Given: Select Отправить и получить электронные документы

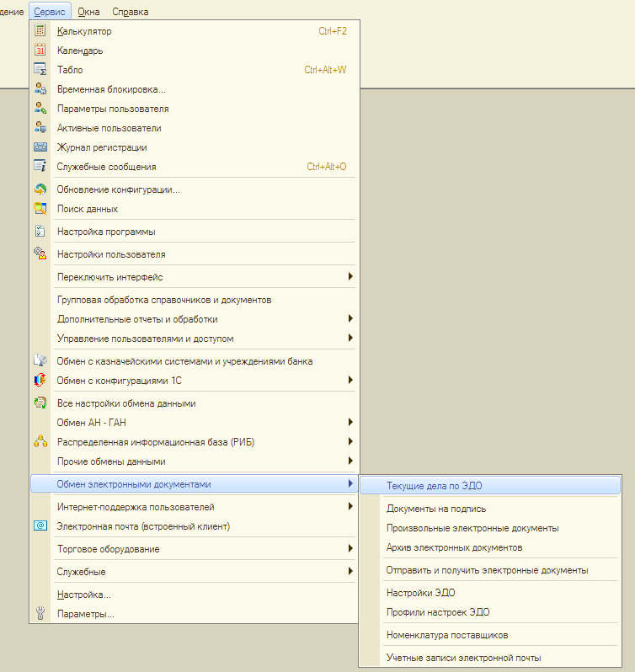Looking at the screenshot, I should click(487, 570).
